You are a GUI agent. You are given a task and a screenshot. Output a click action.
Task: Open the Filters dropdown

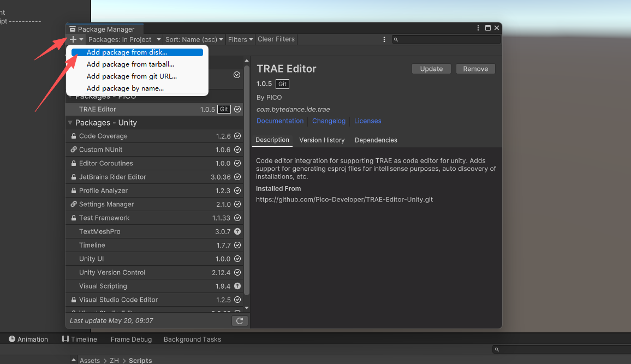240,39
